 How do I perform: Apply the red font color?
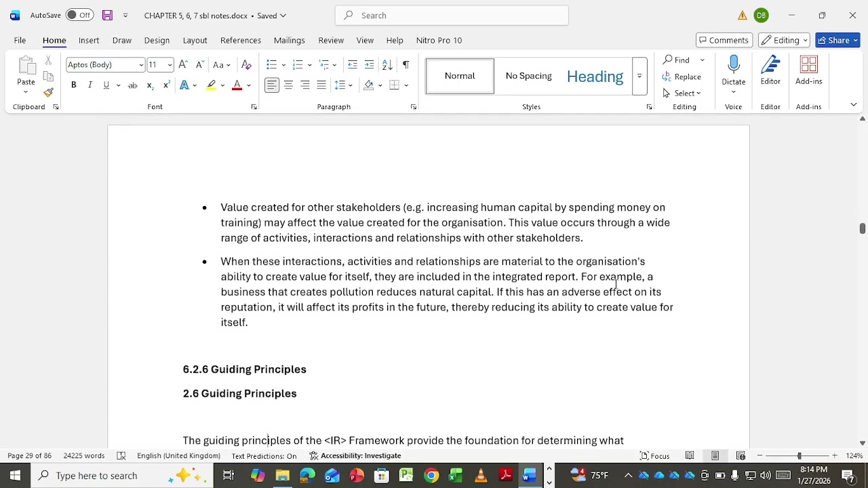tap(237, 85)
